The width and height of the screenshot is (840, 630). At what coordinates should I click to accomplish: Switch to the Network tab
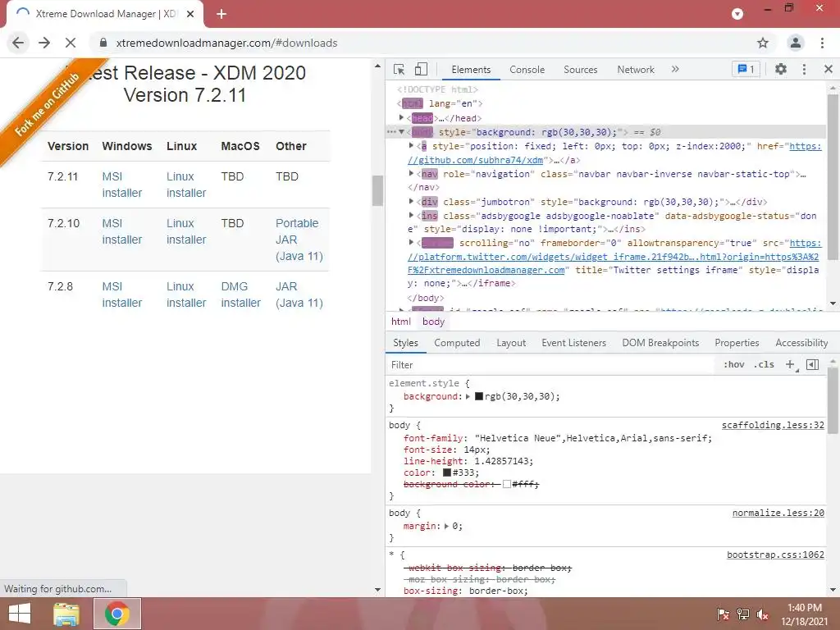pos(636,70)
